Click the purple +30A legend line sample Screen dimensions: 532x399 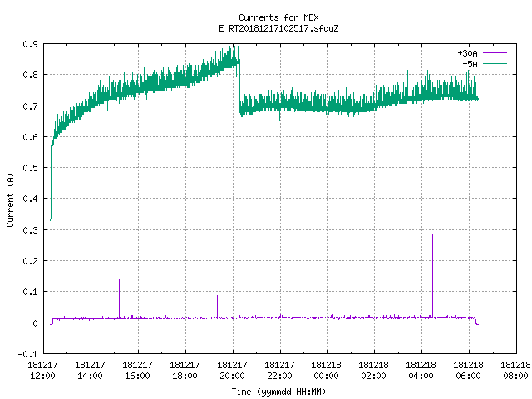point(495,53)
